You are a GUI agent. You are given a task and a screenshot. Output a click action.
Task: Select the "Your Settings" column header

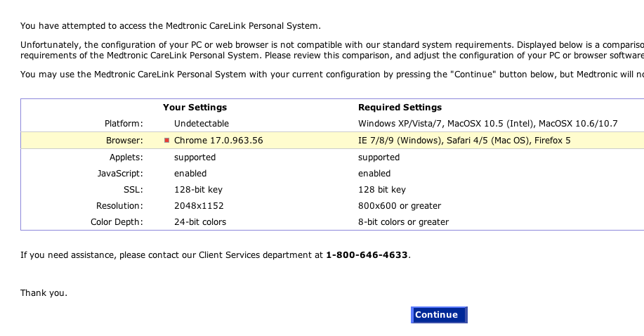click(x=195, y=108)
